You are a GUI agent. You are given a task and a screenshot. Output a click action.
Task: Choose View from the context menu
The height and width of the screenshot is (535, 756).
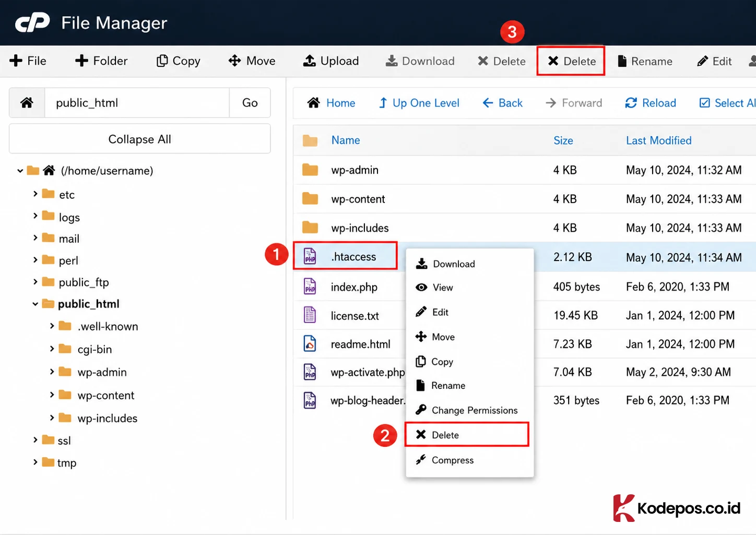(470, 288)
